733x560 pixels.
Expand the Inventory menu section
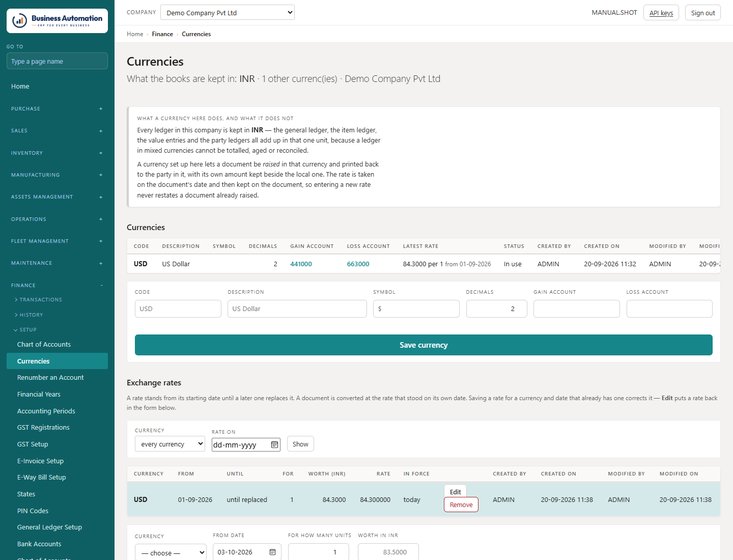point(57,153)
